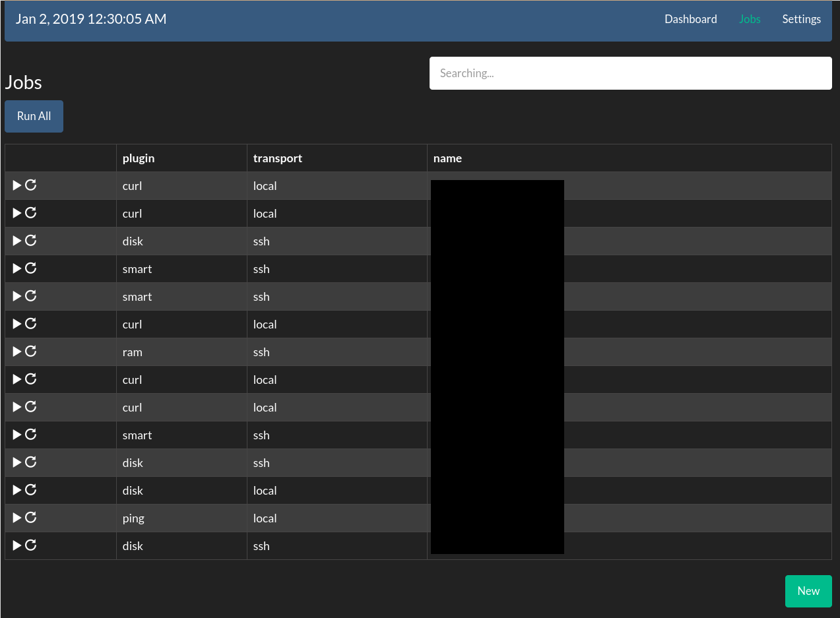Click refresh icon on the ram row
This screenshot has width=840, height=618.
click(31, 352)
